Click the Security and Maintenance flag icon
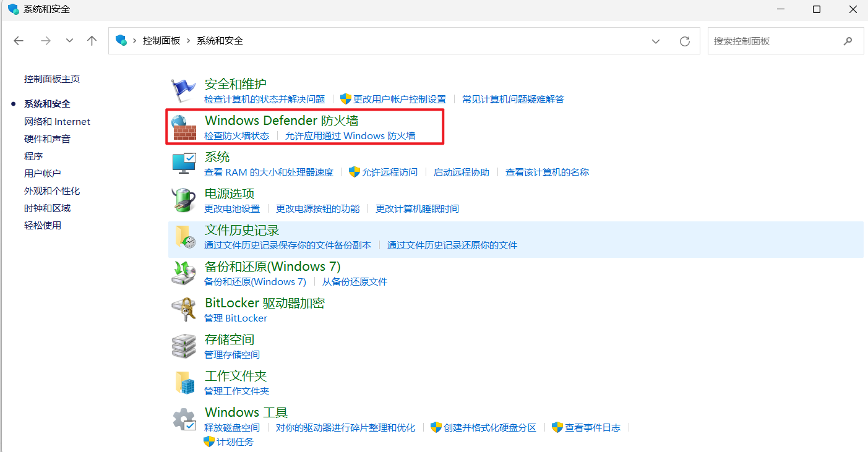 tap(183, 90)
